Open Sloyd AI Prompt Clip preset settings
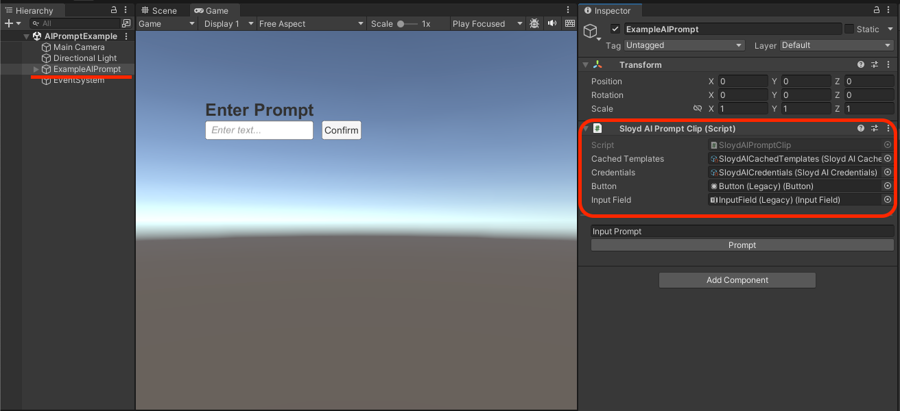 (x=874, y=129)
